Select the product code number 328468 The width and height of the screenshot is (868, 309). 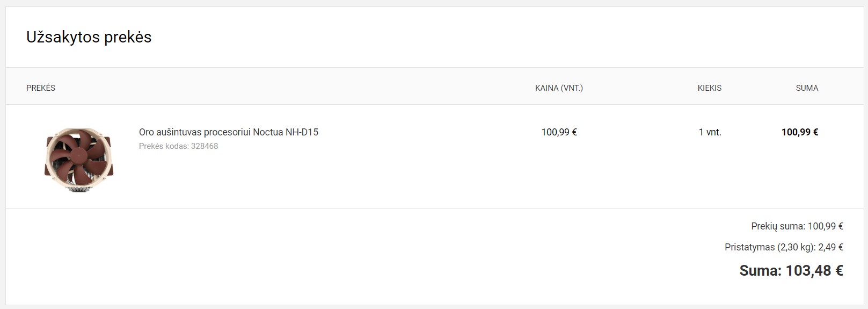click(205, 146)
